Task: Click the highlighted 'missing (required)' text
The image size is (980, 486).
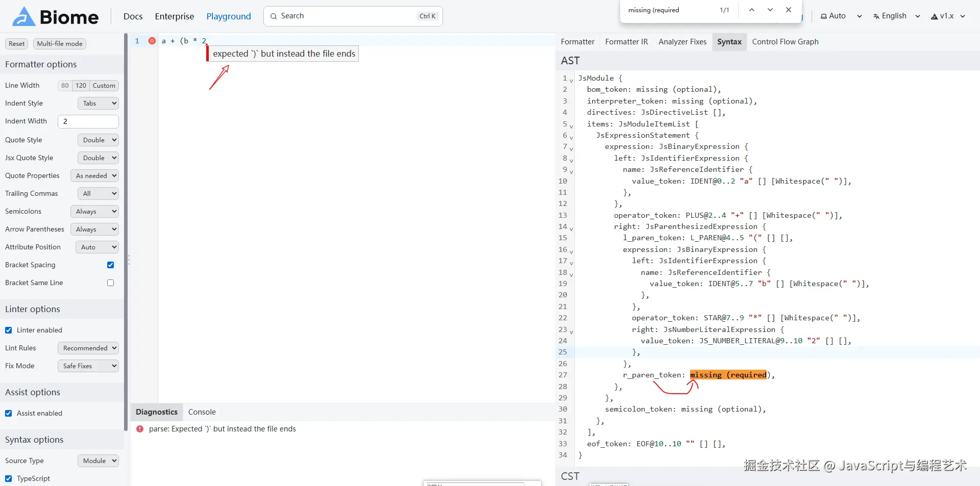Action: pyautogui.click(x=728, y=375)
